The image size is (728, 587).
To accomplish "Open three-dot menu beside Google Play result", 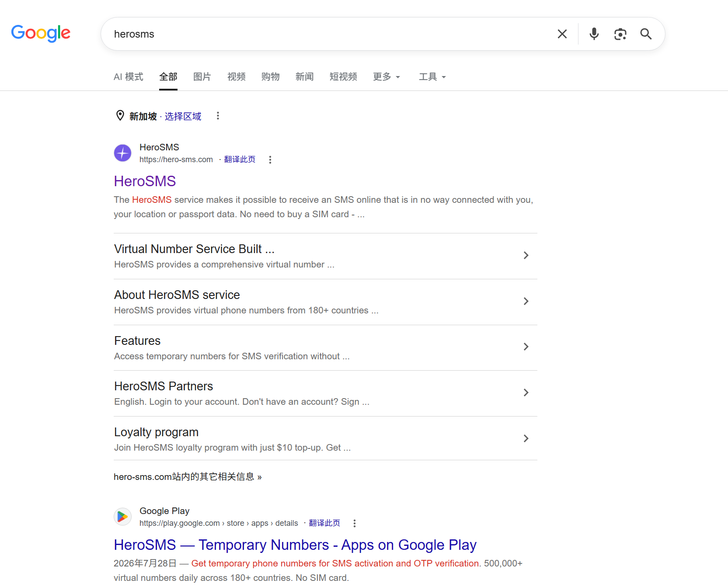I will pyautogui.click(x=355, y=523).
